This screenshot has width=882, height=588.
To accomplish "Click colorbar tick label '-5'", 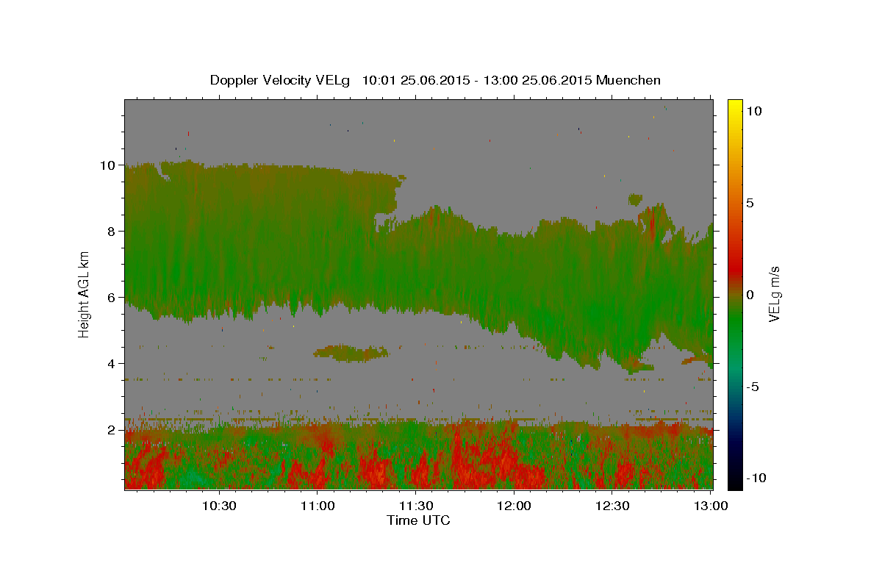I will [x=754, y=387].
